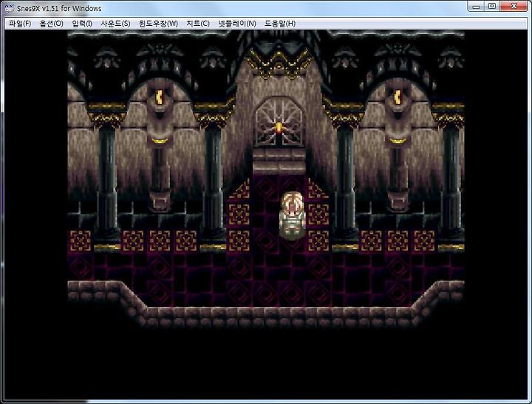Image resolution: width=532 pixels, height=404 pixels.
Task: Open the 넷플레이(N) menu
Action: click(x=237, y=24)
